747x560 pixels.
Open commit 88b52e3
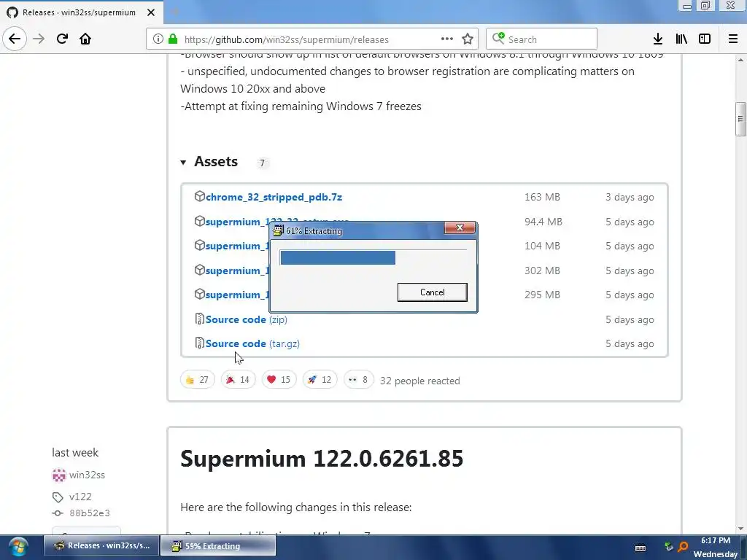pyautogui.click(x=90, y=513)
